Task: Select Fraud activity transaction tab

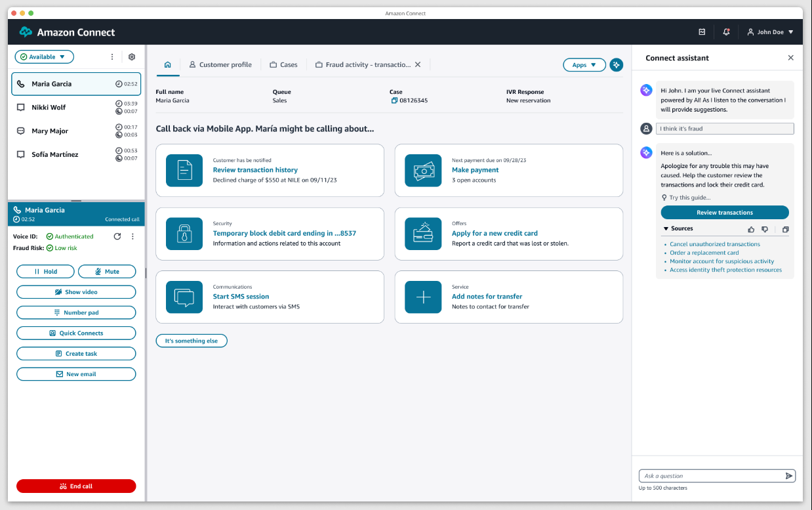Action: [363, 64]
